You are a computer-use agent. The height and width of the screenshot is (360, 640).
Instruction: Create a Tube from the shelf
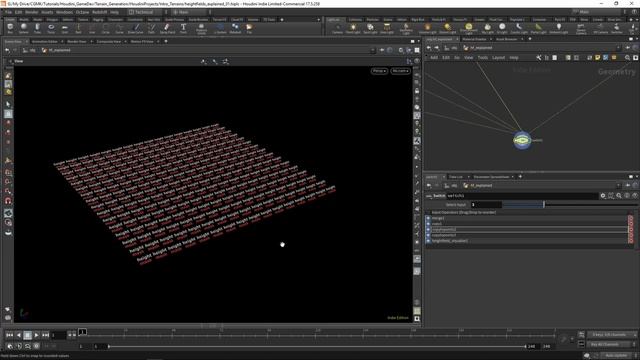click(x=37, y=29)
